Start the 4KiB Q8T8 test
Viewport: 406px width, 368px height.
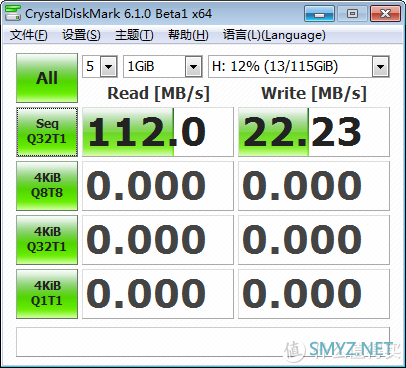click(47, 186)
